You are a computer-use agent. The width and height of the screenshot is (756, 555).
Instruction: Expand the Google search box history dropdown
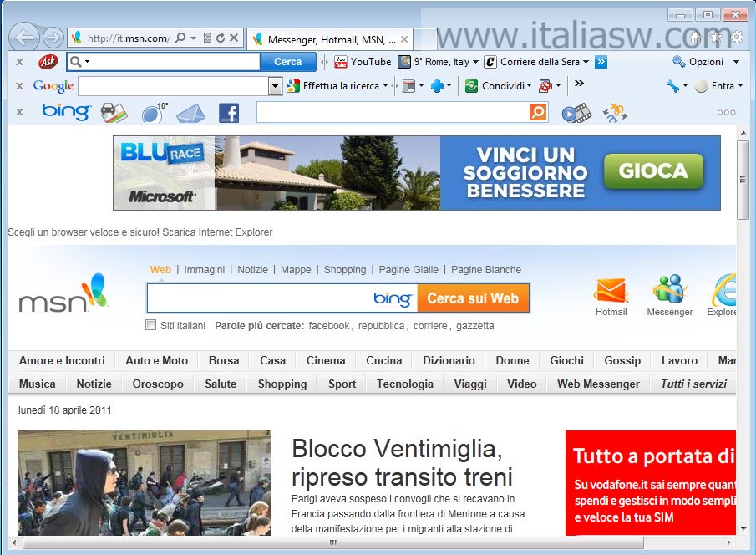(x=275, y=86)
